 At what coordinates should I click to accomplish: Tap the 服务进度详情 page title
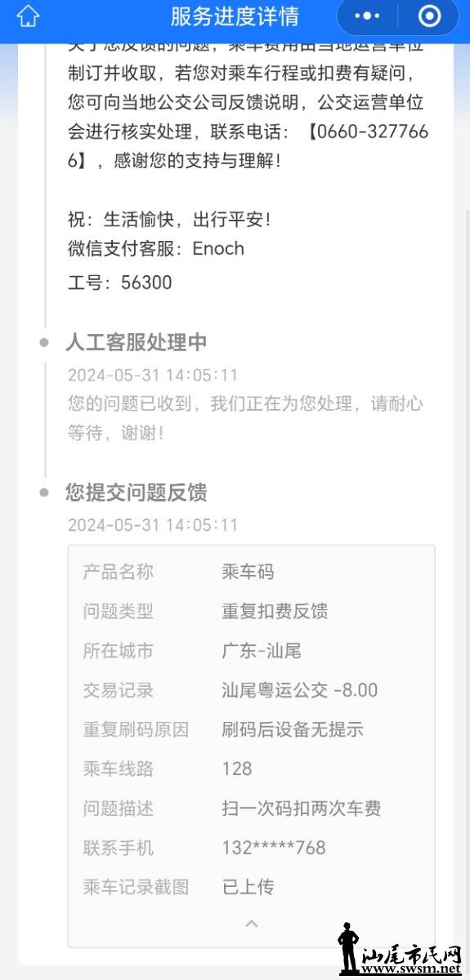[x=235, y=16]
